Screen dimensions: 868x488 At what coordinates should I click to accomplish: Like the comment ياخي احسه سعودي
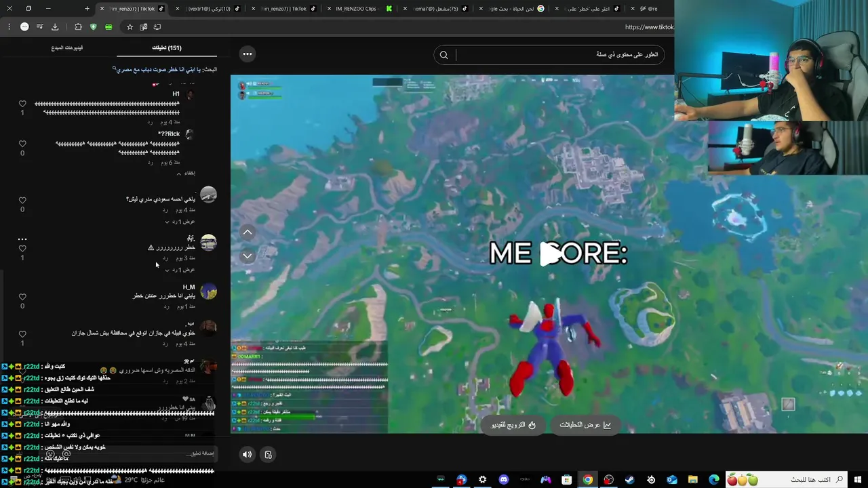[22, 201]
